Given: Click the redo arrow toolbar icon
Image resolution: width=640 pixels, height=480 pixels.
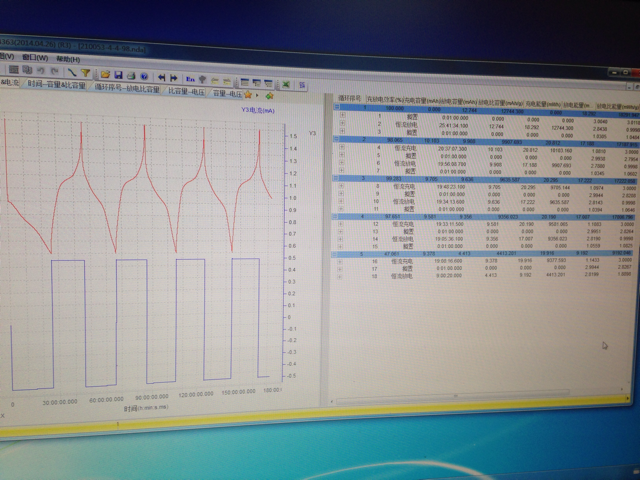Looking at the screenshot, I should [54, 71].
